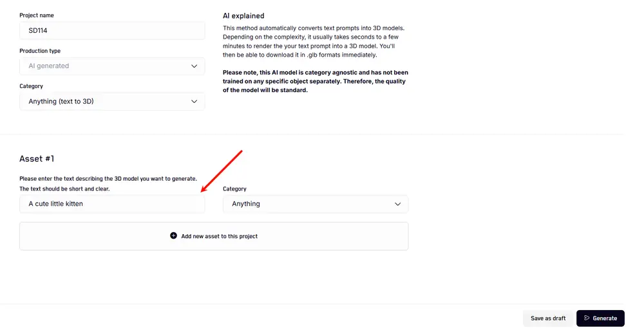Viewport: 644px width, 330px height.
Task: Click the chevron in Production type field
Action: (x=194, y=66)
